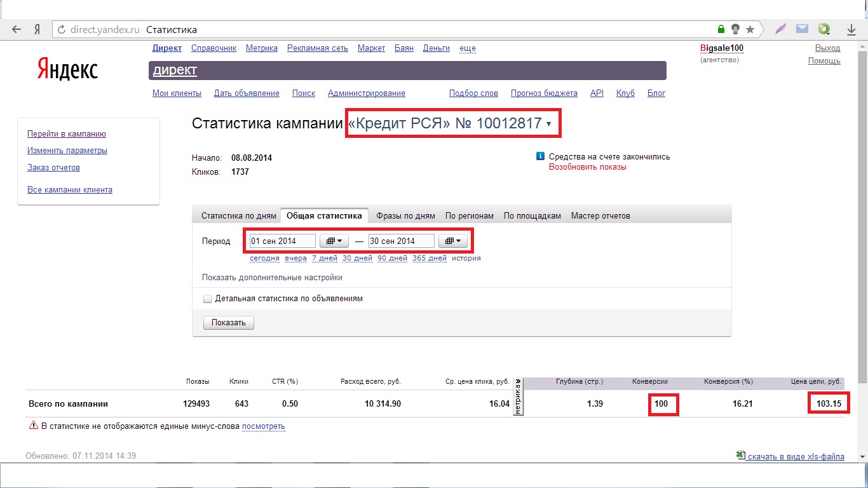This screenshot has height=488, width=868.
Task: Click the посмотреть link
Action: (264, 426)
